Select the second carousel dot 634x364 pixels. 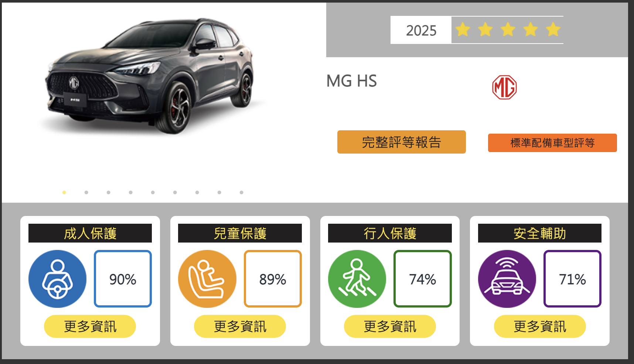pyautogui.click(x=86, y=192)
